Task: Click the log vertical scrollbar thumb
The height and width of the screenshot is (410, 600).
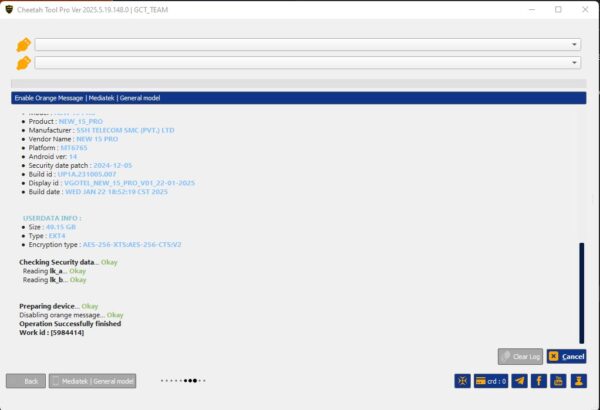Action: pos(582,293)
